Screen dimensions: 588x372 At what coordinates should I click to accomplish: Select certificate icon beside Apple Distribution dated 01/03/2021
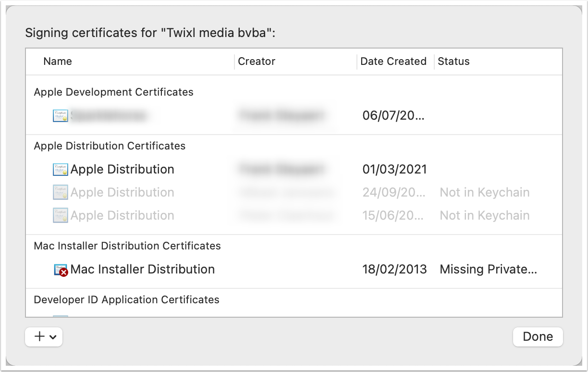61,169
